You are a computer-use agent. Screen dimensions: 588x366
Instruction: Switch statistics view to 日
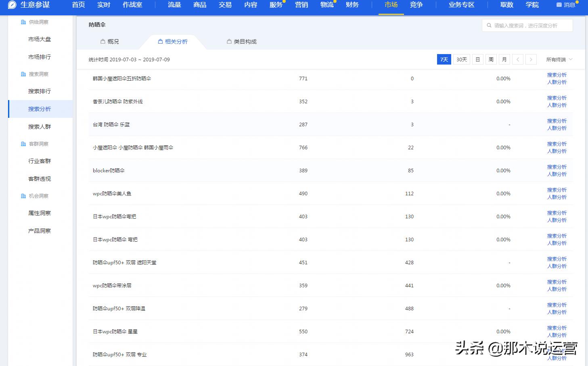click(x=477, y=59)
